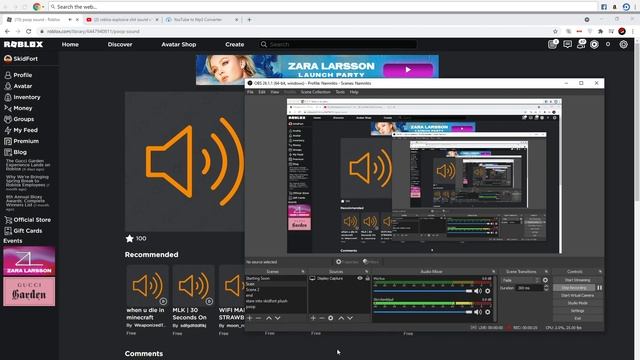The image size is (640, 360).
Task: Play preview of 'when u die in minecraft'
Action: click(x=163, y=301)
